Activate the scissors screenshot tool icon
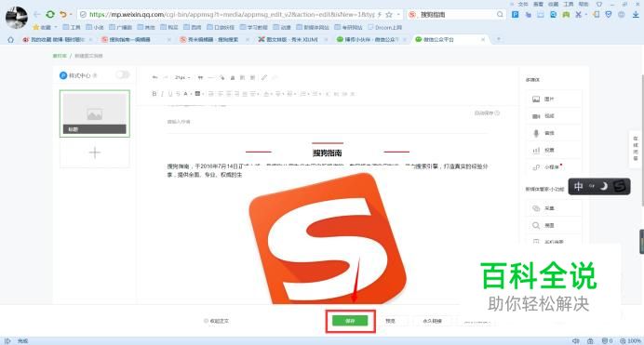The width and height of the screenshot is (644, 345). 578,14
